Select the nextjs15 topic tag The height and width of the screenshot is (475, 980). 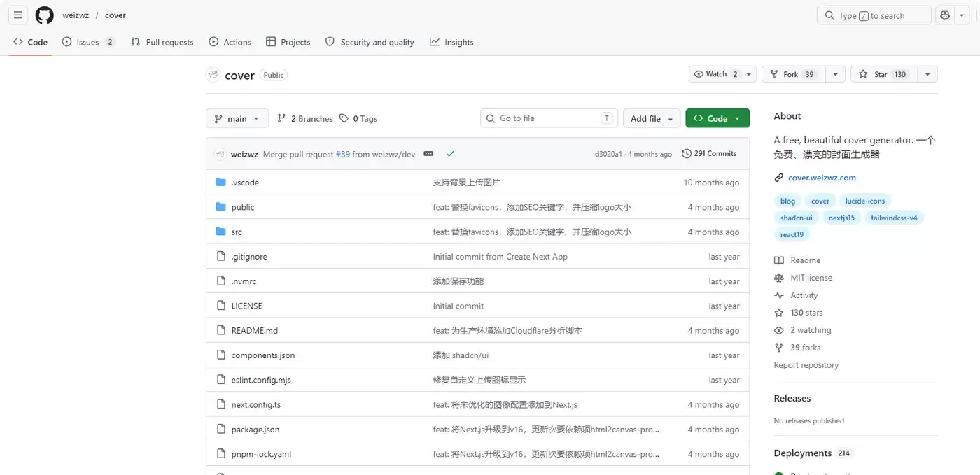coord(841,218)
